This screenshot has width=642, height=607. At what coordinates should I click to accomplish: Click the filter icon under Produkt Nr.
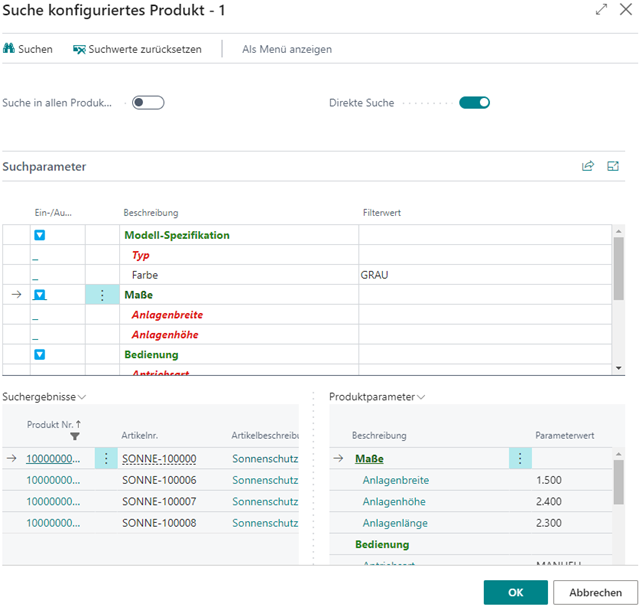pyautogui.click(x=74, y=437)
